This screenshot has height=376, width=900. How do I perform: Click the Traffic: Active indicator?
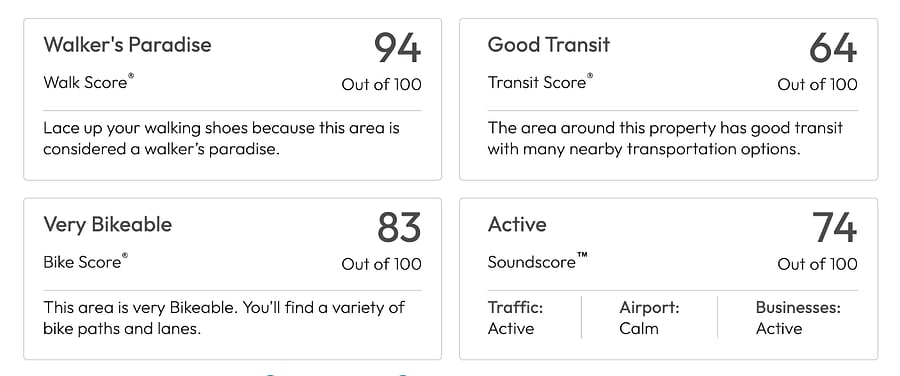pos(515,318)
